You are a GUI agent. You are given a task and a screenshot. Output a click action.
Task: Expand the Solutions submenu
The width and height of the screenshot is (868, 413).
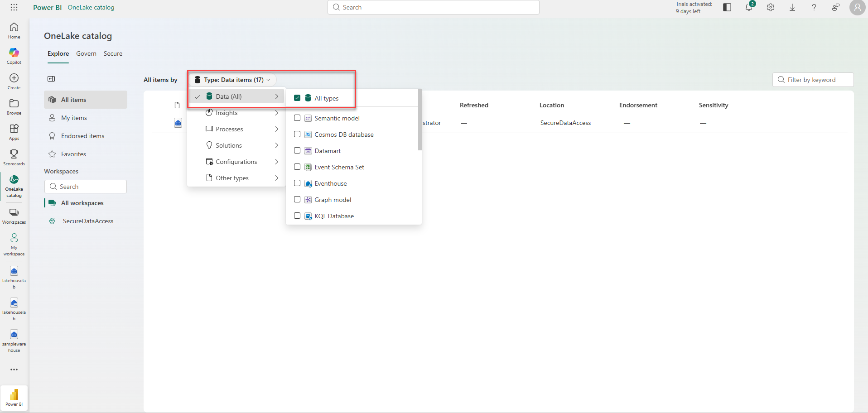[236, 145]
